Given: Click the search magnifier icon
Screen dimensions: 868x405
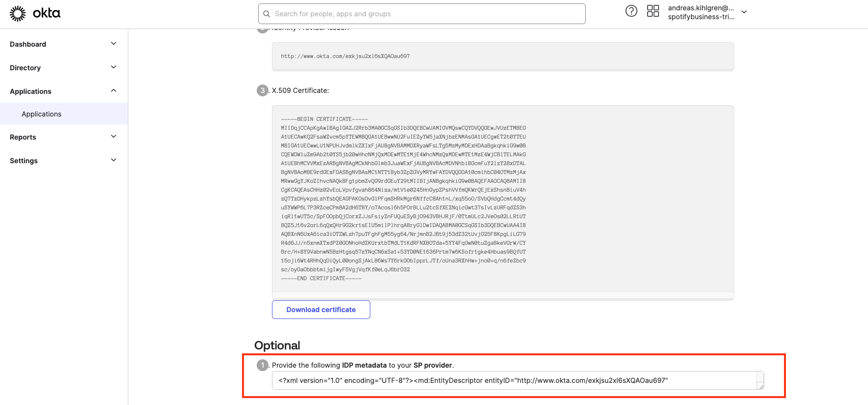Looking at the screenshot, I should 267,14.
